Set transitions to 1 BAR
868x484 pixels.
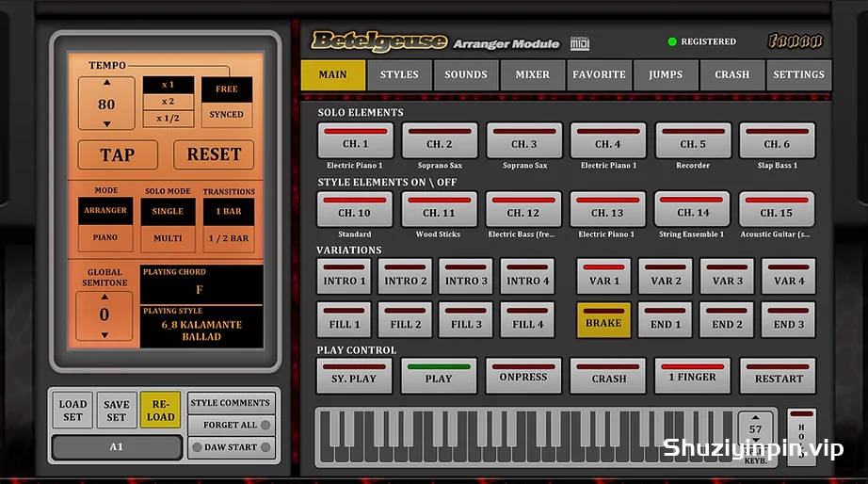229,212
